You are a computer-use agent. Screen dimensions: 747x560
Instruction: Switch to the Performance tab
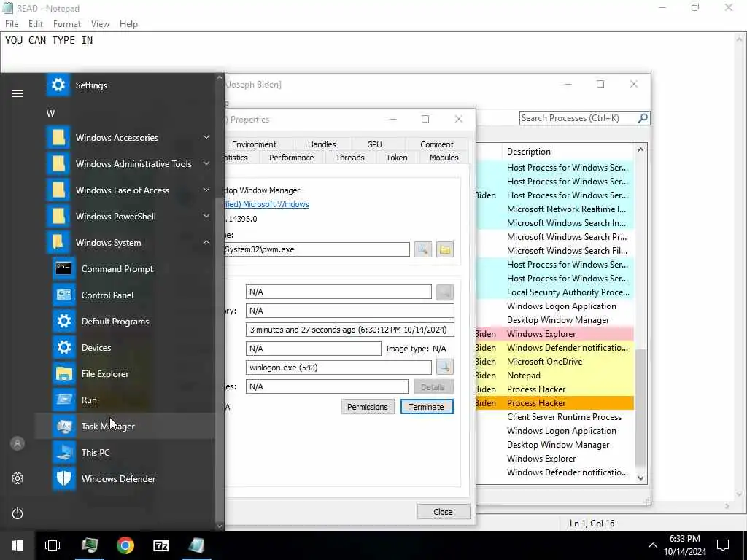click(291, 157)
